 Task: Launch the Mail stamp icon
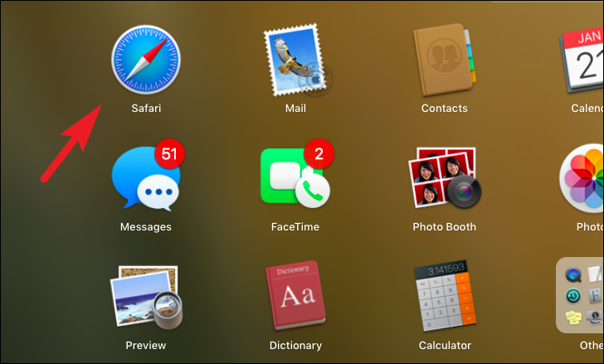(297, 60)
